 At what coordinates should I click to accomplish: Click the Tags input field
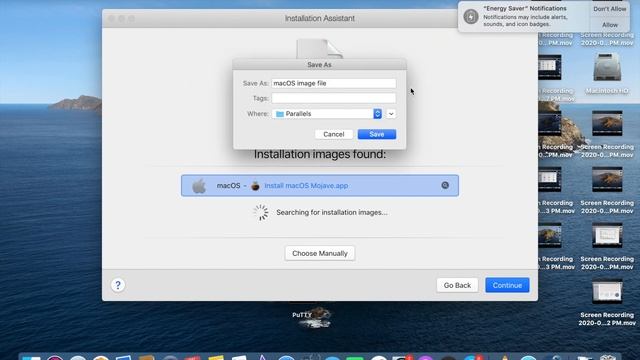(333, 98)
